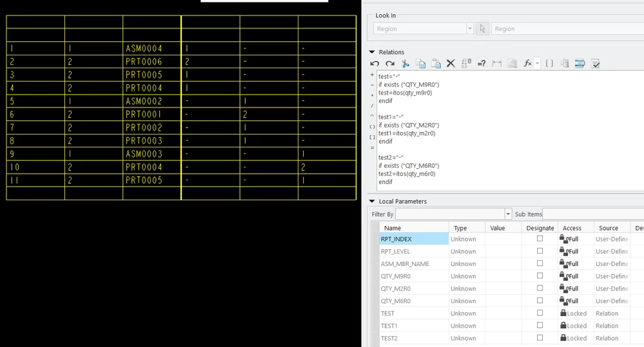Select the RPT_INDEX parameter row

(x=511, y=239)
